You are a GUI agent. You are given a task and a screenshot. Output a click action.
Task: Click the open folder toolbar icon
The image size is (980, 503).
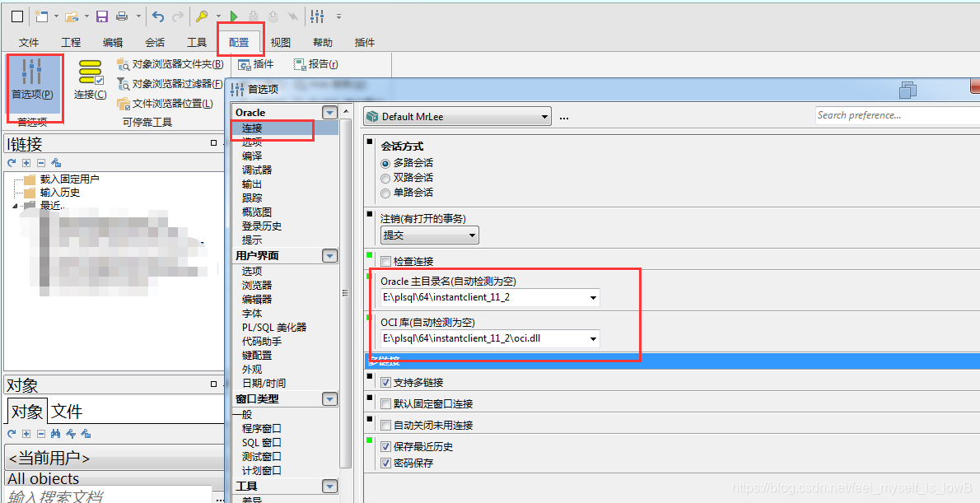[72, 16]
